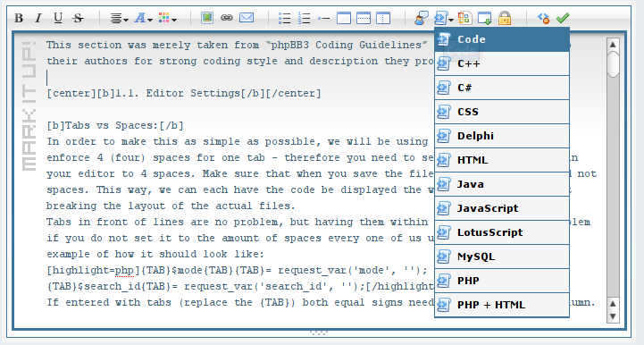The image size is (644, 345).
Task: Click the "Editor Settings" centered heading line
Action: click(x=184, y=93)
